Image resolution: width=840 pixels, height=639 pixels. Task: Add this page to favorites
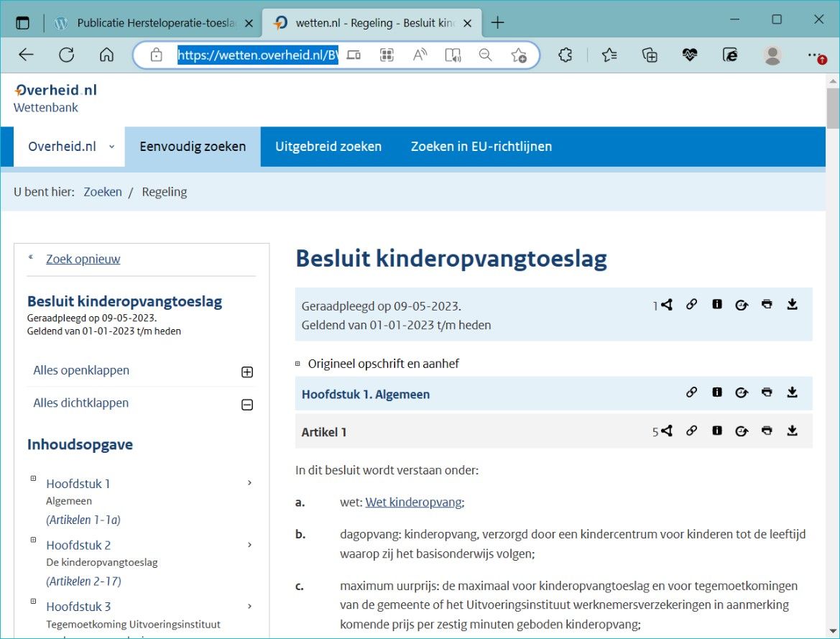(x=519, y=55)
